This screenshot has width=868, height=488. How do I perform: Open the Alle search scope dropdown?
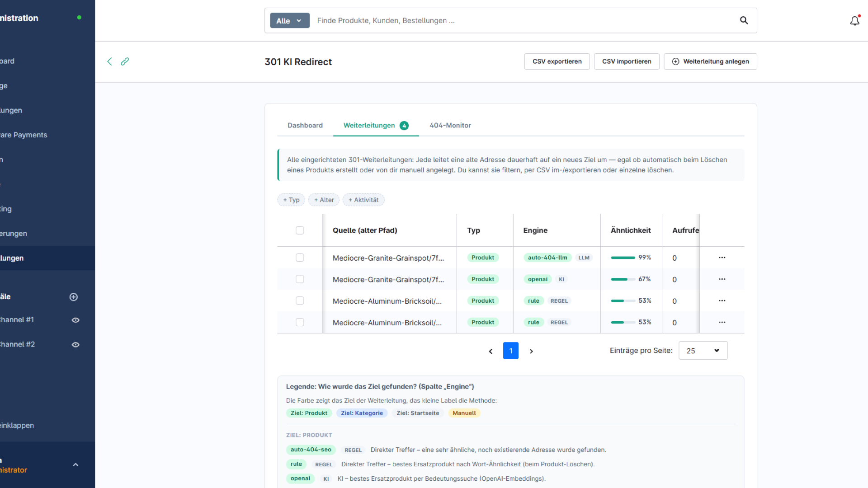point(289,20)
